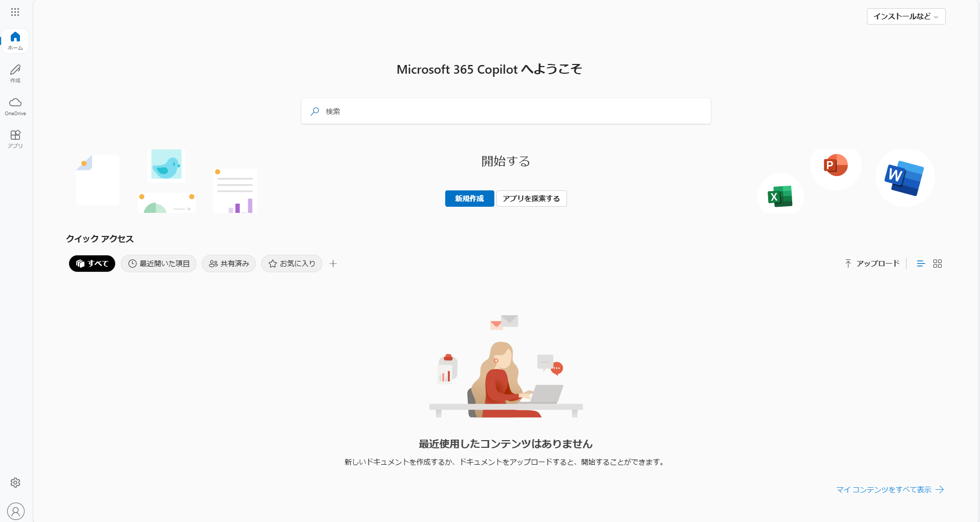980x522 pixels.
Task: Click the 開始する heading text
Action: (506, 161)
